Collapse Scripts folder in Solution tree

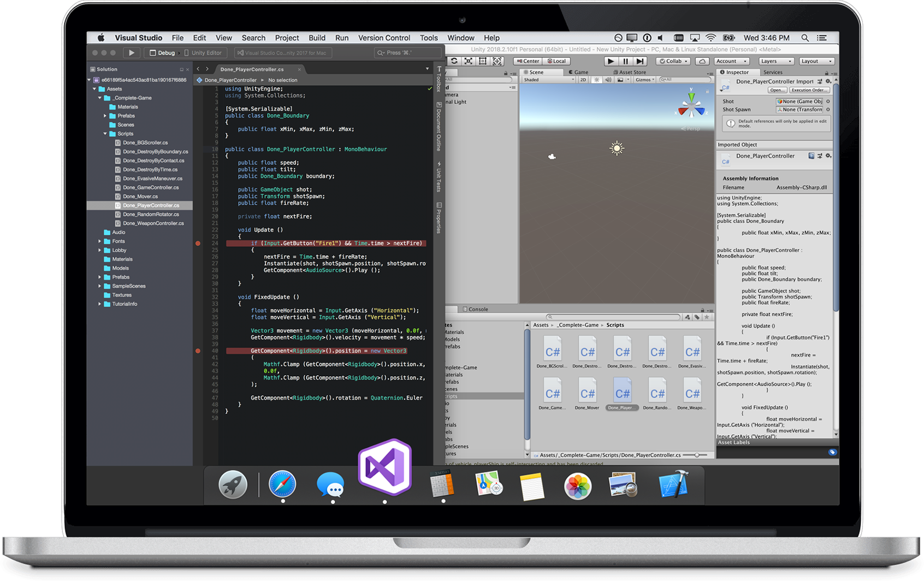(x=105, y=134)
